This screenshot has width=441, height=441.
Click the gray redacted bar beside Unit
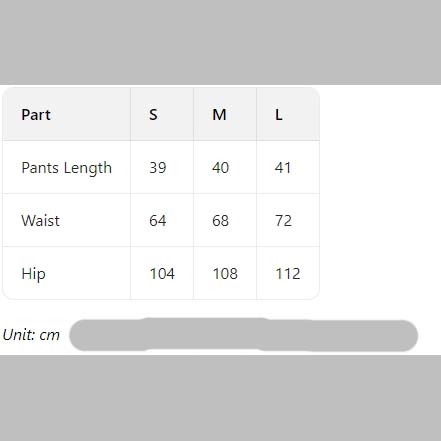coord(244,335)
